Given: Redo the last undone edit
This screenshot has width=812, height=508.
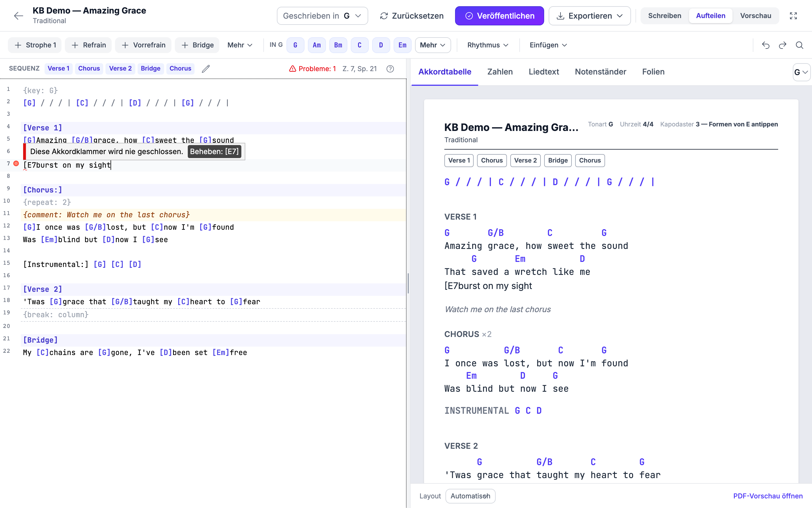Looking at the screenshot, I should coord(782,45).
